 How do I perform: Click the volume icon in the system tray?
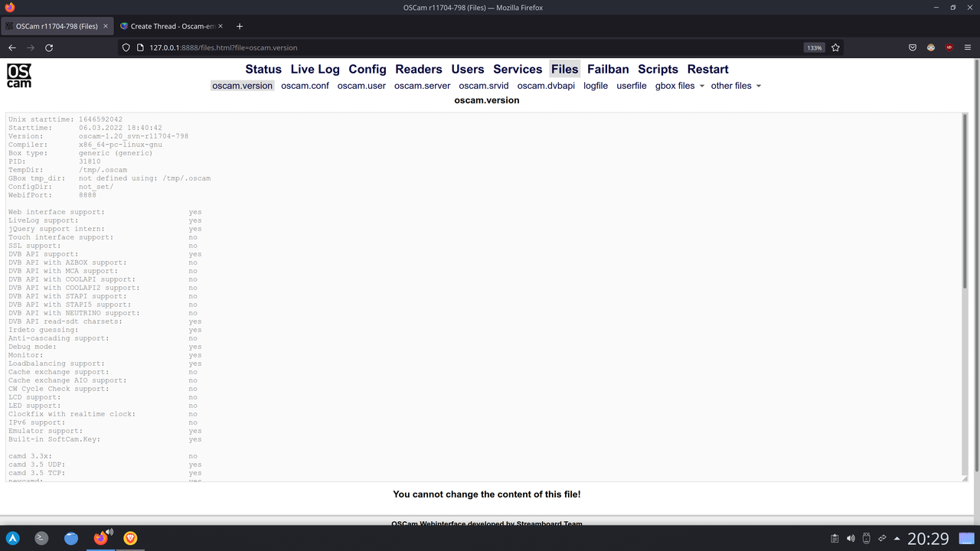851,538
